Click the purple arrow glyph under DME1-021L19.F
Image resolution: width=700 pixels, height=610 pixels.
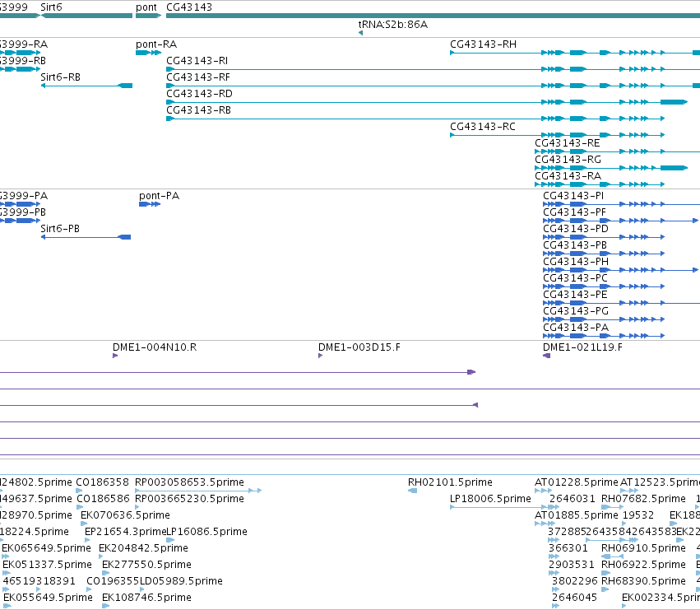click(546, 356)
